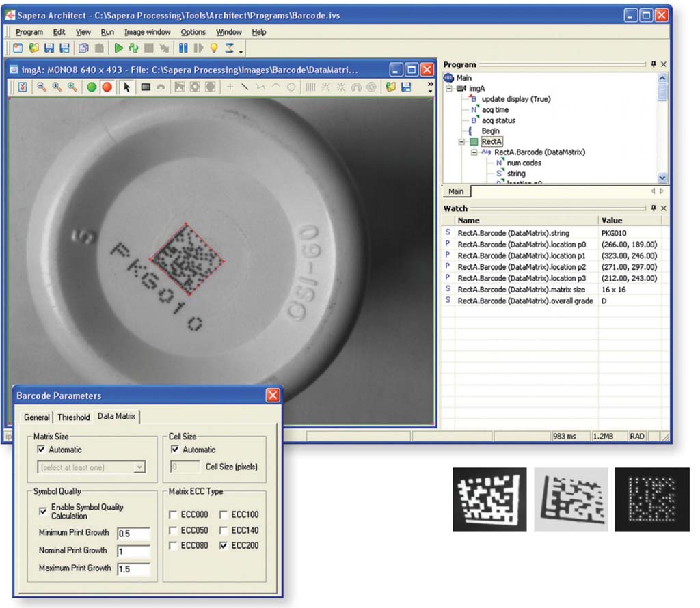The height and width of the screenshot is (608, 700).
Task: Check the ECC100 checkbox
Action: pos(224,515)
